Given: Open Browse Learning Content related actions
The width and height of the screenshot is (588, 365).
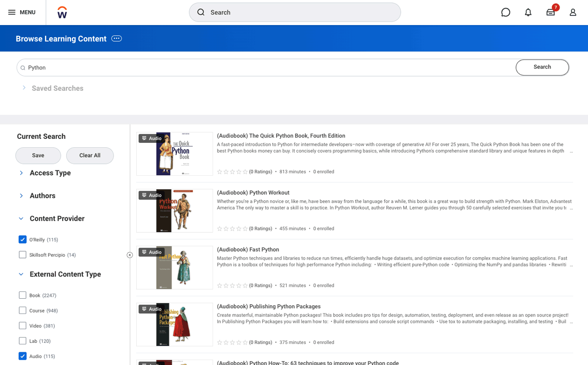Looking at the screenshot, I should pyautogui.click(x=117, y=39).
